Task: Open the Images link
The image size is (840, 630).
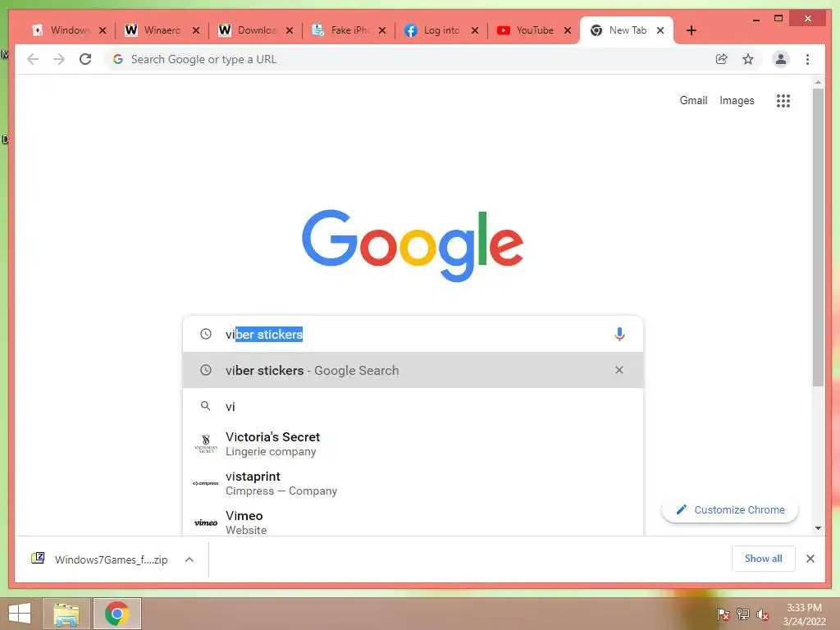Action: tap(737, 100)
